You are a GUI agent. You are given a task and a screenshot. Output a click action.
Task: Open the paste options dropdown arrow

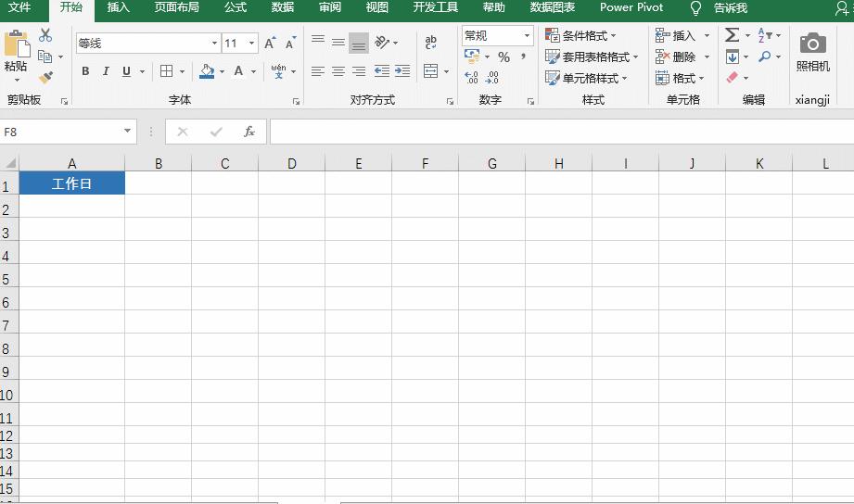17,81
